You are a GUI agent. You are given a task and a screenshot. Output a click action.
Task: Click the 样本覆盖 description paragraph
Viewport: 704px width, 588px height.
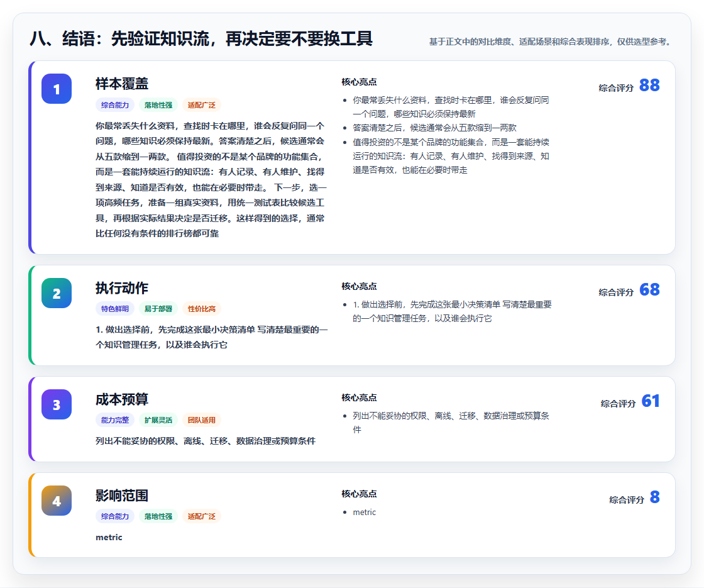point(211,180)
